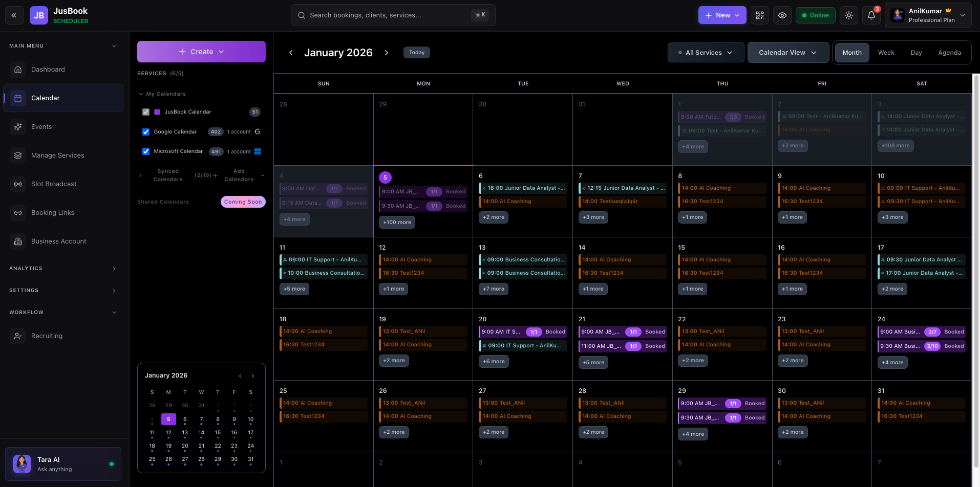Select the Slot Broadcast sidebar icon
The image size is (980, 487).
click(x=18, y=184)
